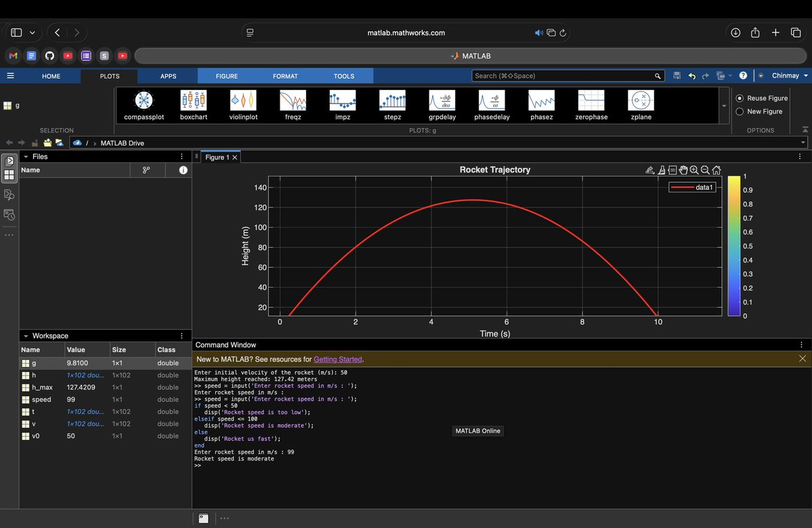Image resolution: width=812 pixels, height=528 pixels.
Task: Go up one folder level
Action: (x=35, y=143)
